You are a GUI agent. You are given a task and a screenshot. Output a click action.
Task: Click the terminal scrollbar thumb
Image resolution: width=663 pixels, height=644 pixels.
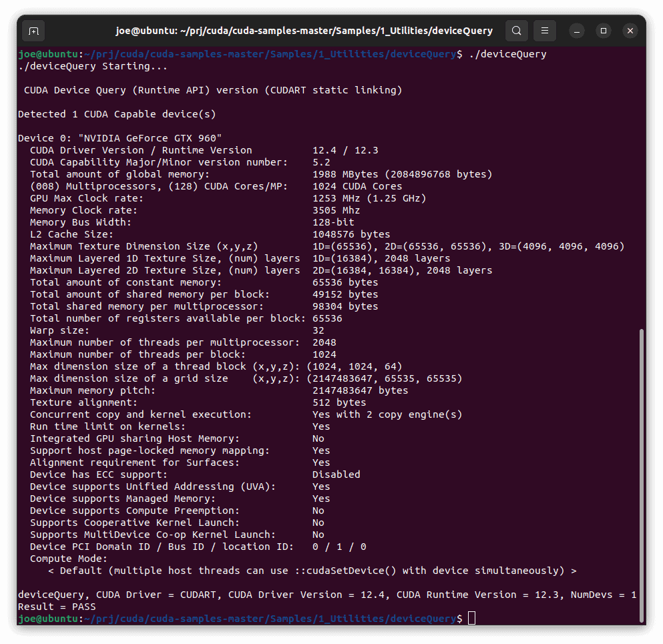pos(642,475)
